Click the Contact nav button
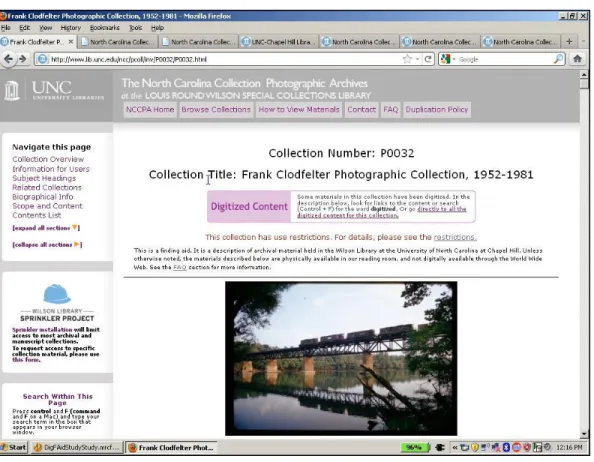Image resolution: width=594 pixels, height=462 pixels. click(361, 109)
